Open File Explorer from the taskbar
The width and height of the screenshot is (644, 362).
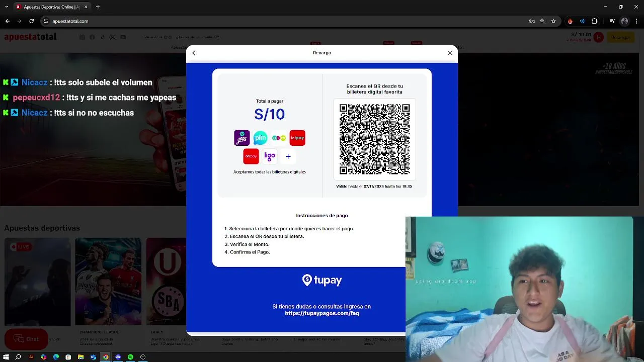[x=80, y=357]
